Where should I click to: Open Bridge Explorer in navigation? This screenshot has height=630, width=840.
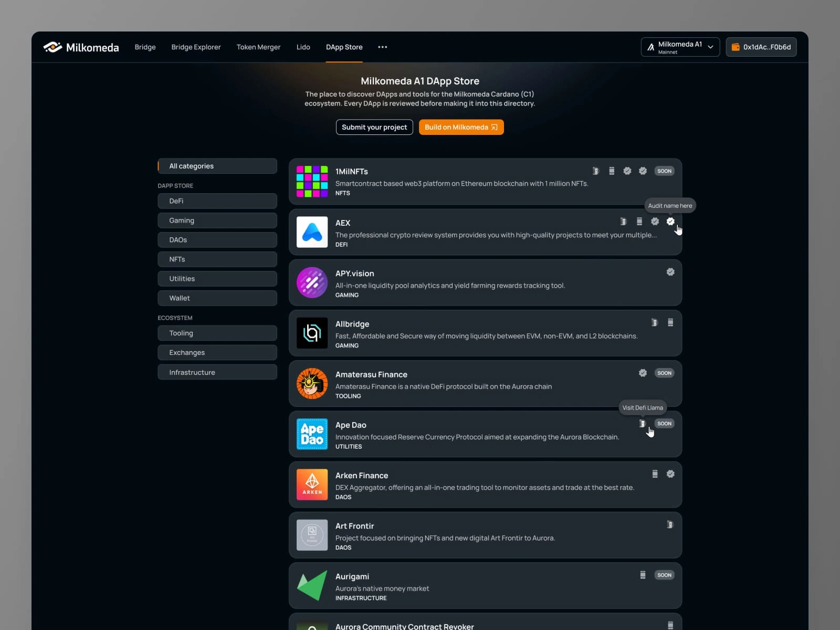tap(196, 47)
